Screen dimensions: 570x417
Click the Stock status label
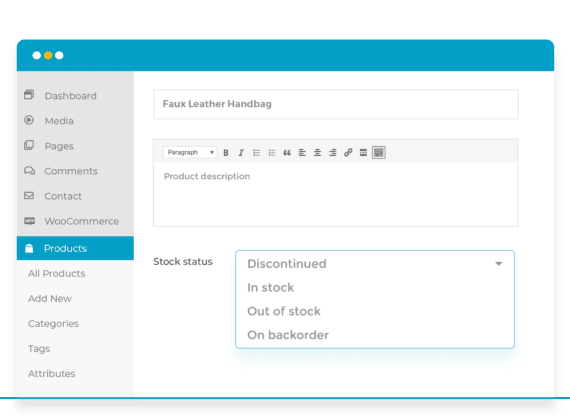pos(183,261)
